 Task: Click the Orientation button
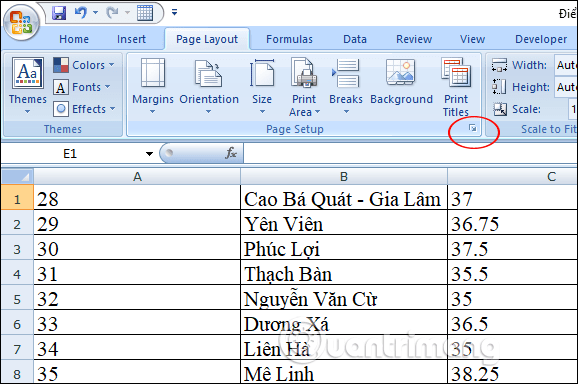pyautogui.click(x=209, y=86)
